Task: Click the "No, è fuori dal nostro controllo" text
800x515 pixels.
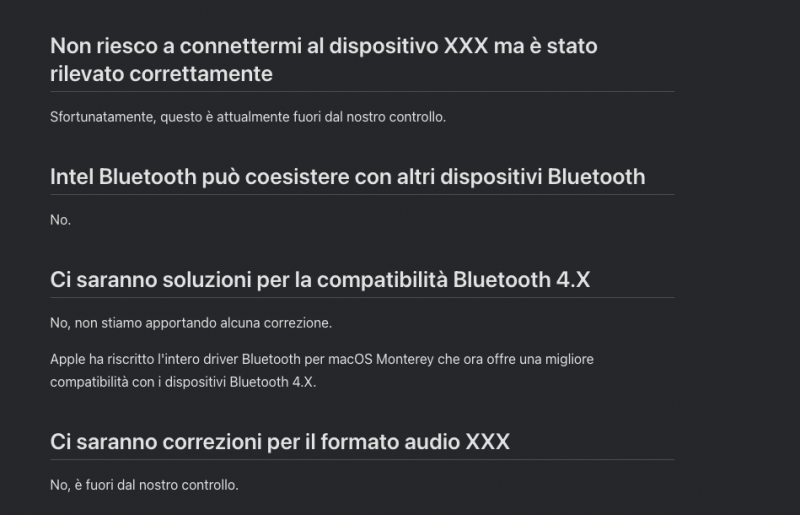Action: 144,485
